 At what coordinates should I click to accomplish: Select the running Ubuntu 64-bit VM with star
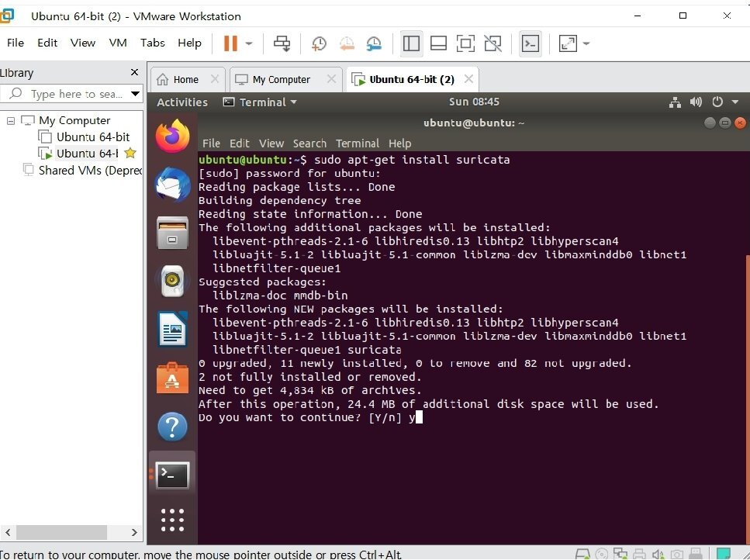tap(79, 154)
